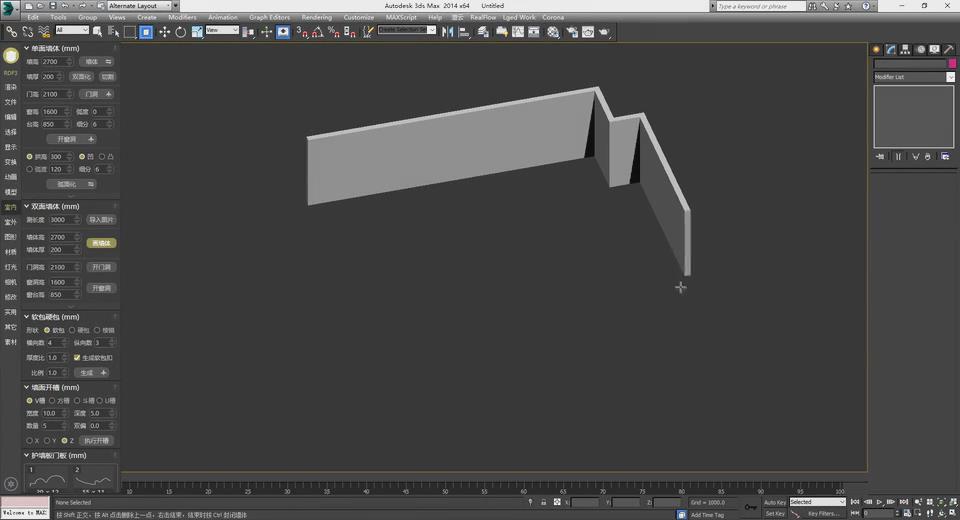The height and width of the screenshot is (520, 960).
Task: Enable the 生成软包扣 checkbox
Action: tap(77, 358)
